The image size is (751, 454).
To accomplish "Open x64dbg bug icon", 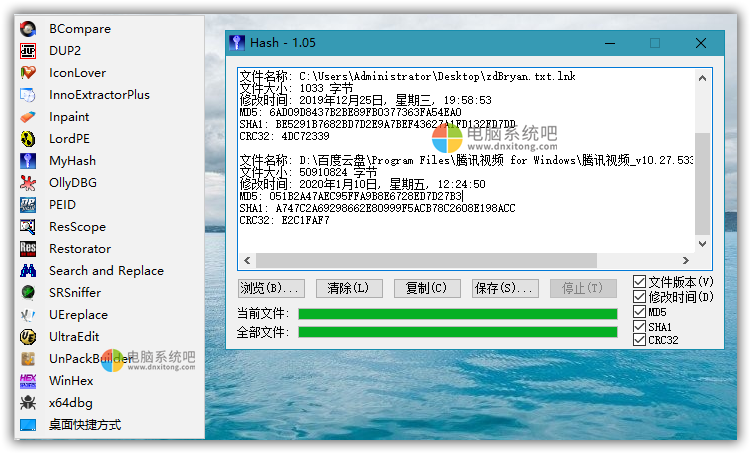I will [x=28, y=403].
